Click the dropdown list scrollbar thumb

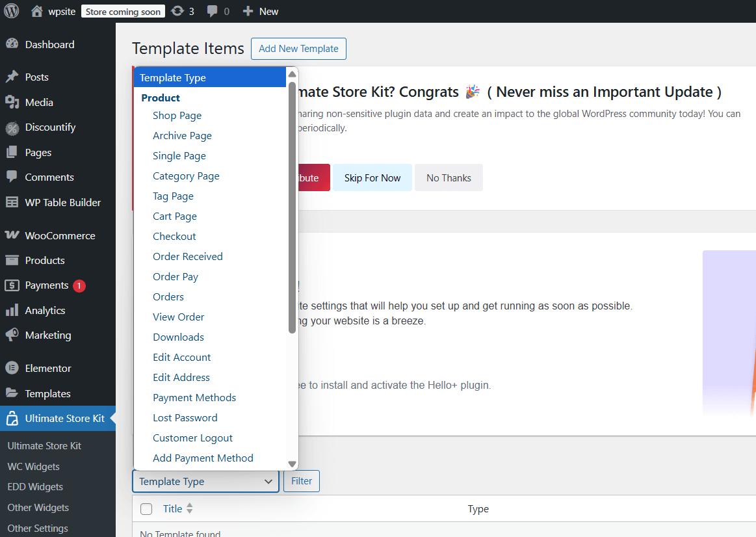point(292,207)
